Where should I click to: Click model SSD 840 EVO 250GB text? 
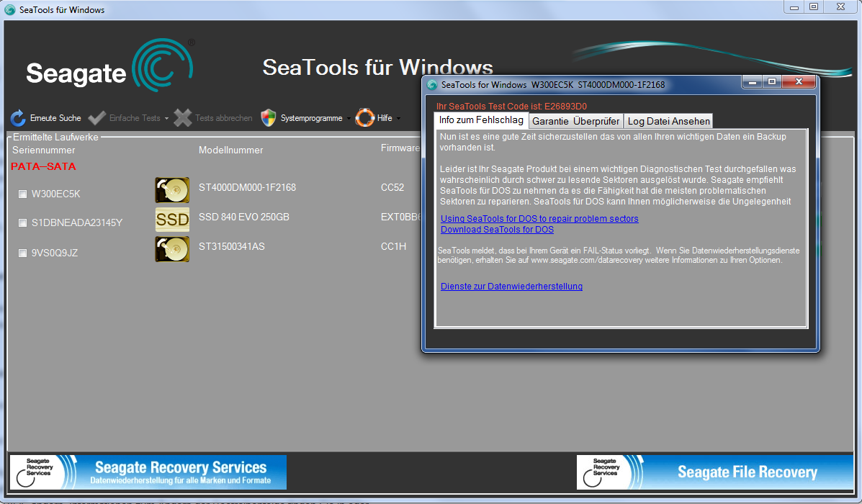(x=243, y=217)
